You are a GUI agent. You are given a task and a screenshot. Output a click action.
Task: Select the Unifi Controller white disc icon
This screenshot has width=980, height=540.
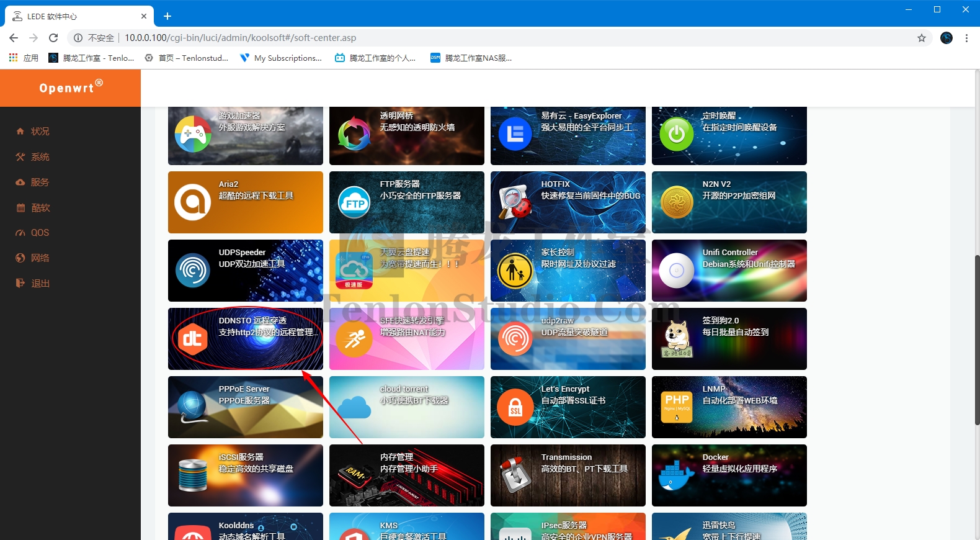pyautogui.click(x=677, y=271)
